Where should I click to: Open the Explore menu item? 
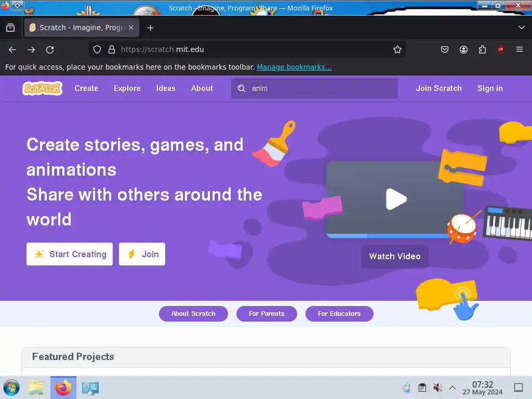(x=127, y=88)
